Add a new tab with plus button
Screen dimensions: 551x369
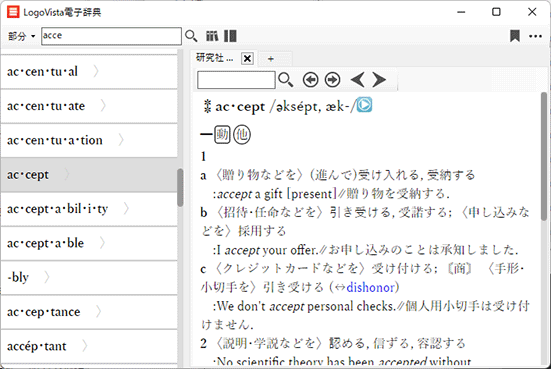270,59
